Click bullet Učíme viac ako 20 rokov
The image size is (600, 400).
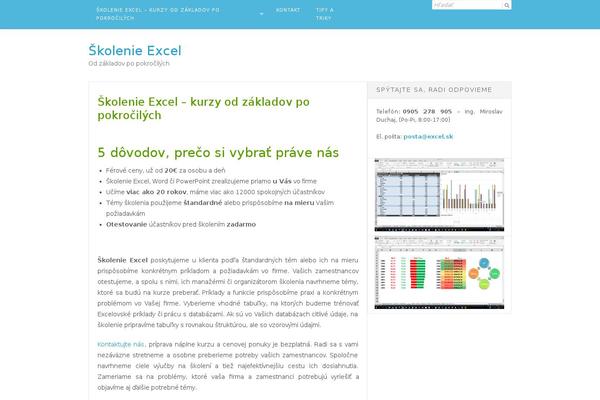point(215,192)
